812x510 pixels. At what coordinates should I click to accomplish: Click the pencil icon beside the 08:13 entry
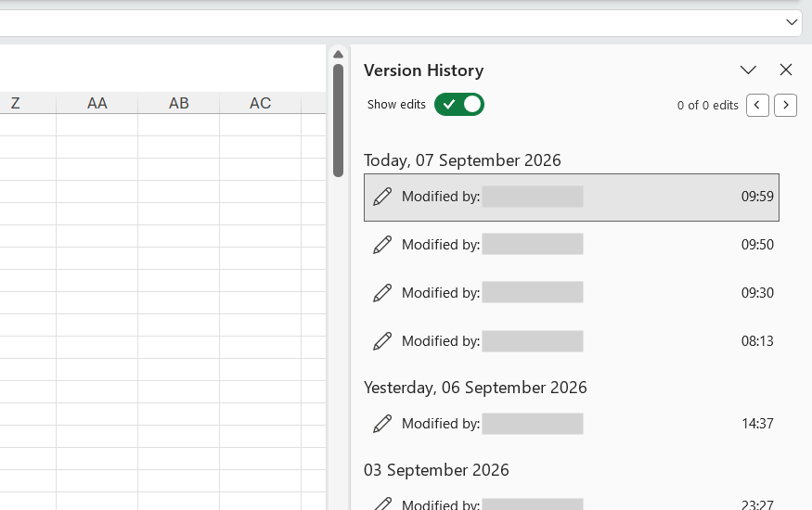[382, 341]
